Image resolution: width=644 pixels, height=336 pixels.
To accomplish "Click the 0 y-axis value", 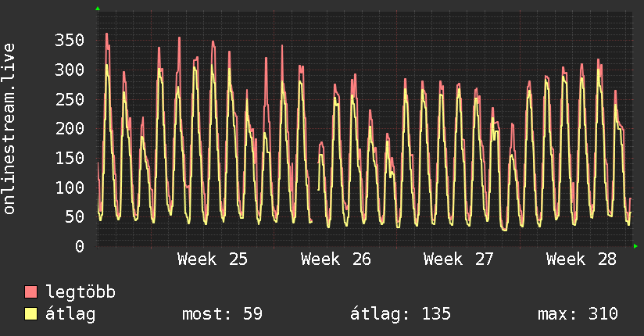I will [x=80, y=246].
